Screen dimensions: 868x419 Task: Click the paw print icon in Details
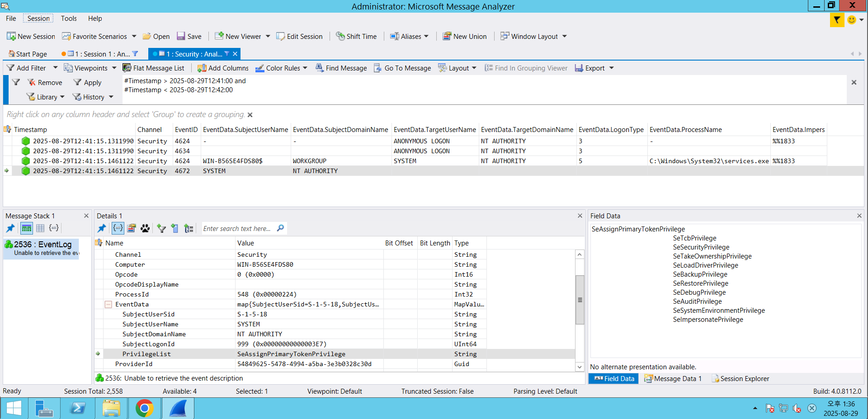pos(145,228)
